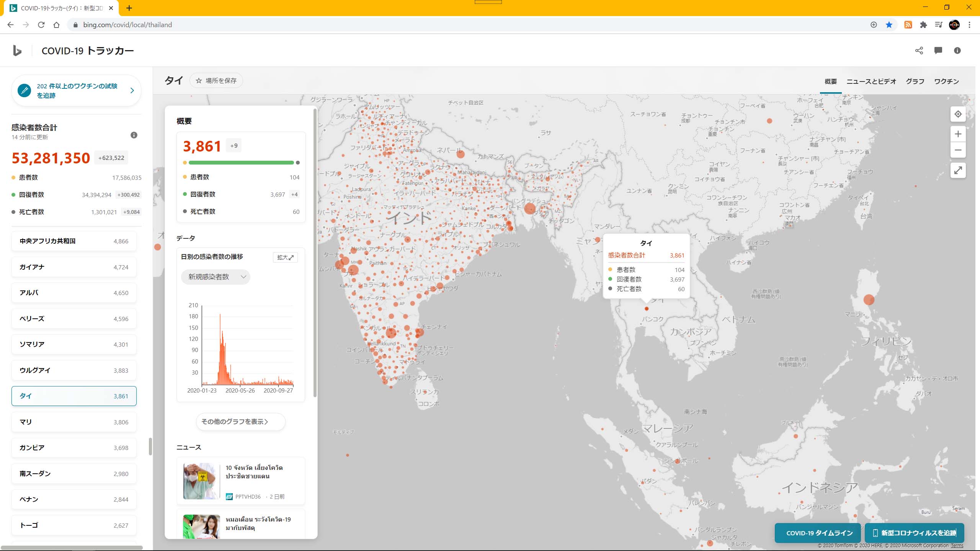Open the media control playlist icon
This screenshot has width=980, height=551.
(x=939, y=25)
